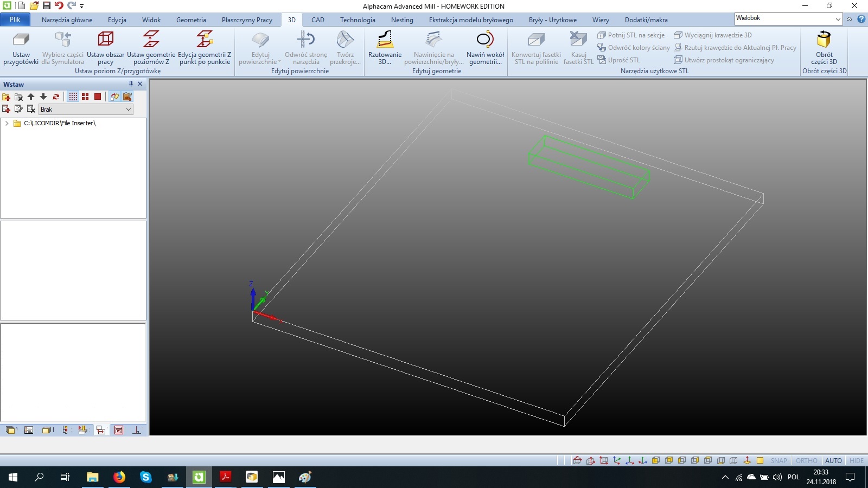This screenshot has width=868, height=488.
Task: Pin the Wstaw panel
Action: pyautogui.click(x=131, y=84)
